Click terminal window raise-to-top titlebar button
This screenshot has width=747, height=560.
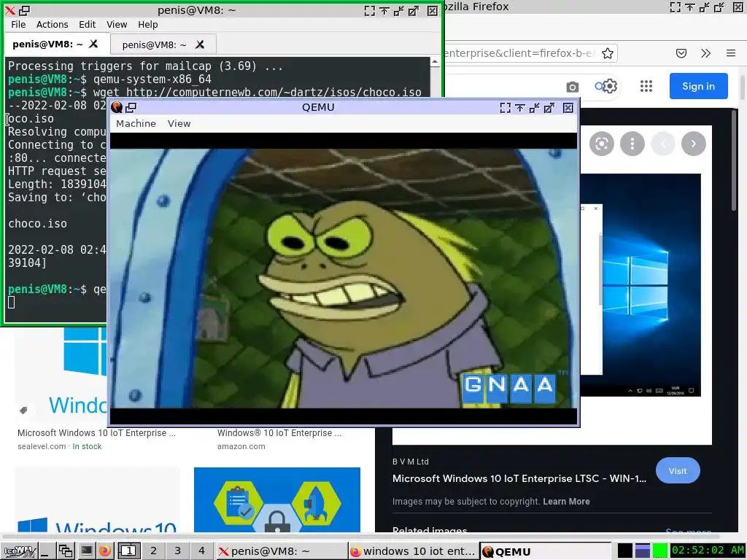tap(384, 10)
